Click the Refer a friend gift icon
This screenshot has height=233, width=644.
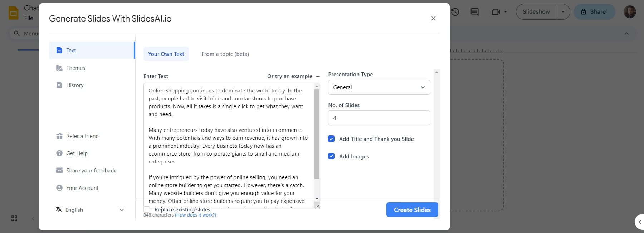point(59,136)
